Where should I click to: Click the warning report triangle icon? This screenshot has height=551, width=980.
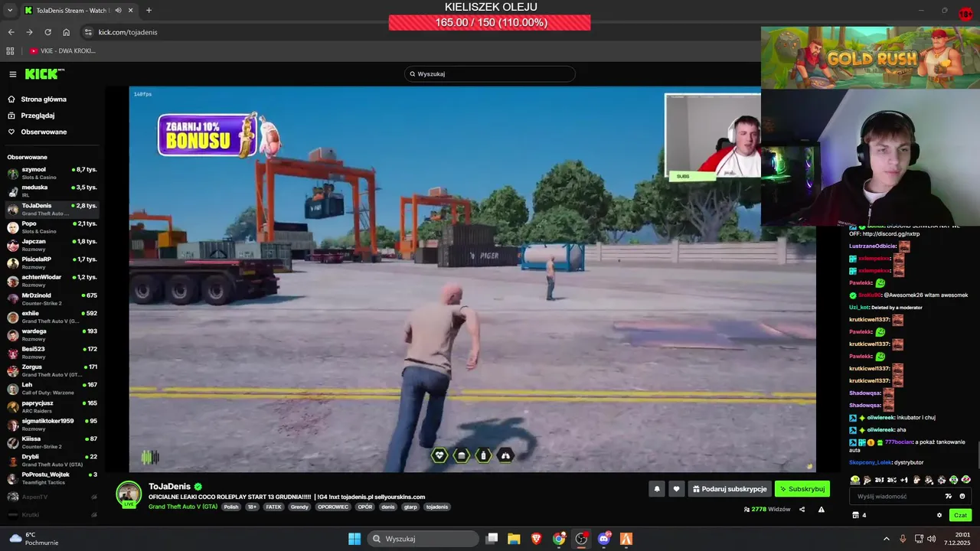(822, 509)
